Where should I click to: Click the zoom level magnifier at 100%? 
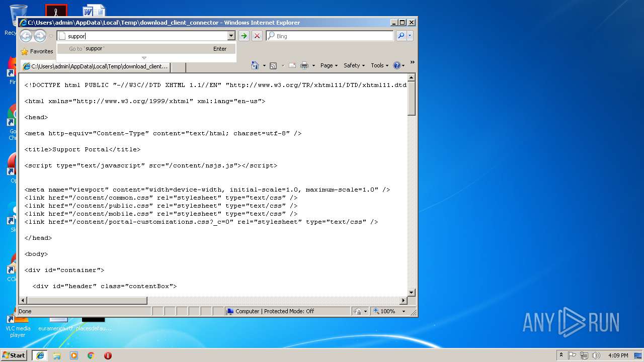point(376,311)
